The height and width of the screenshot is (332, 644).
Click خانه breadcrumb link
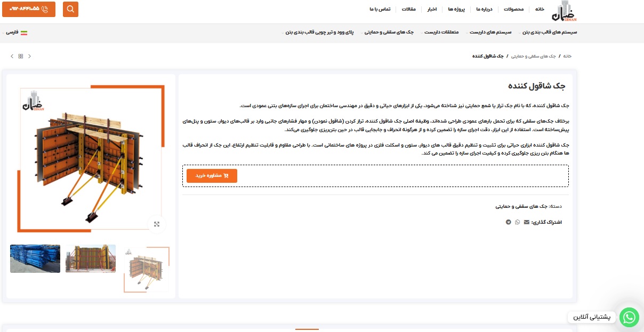pos(567,56)
